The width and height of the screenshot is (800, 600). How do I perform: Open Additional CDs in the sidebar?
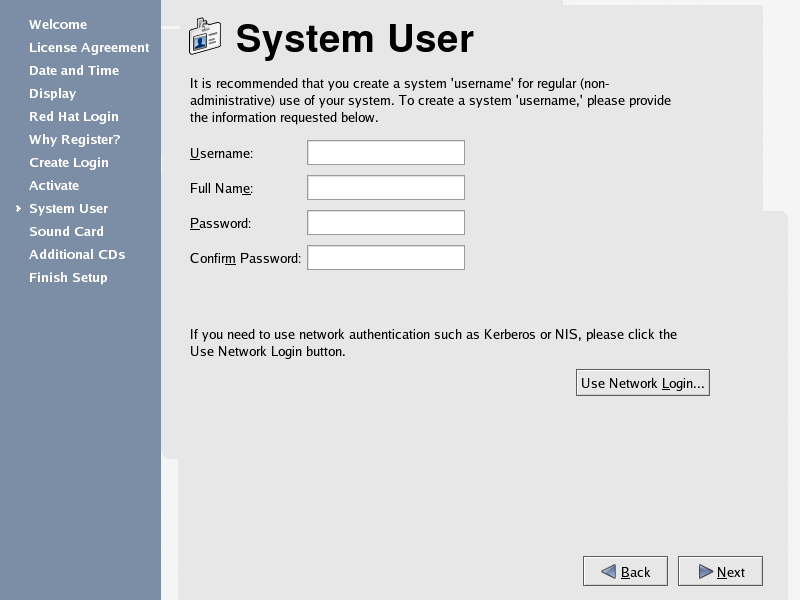tap(77, 255)
